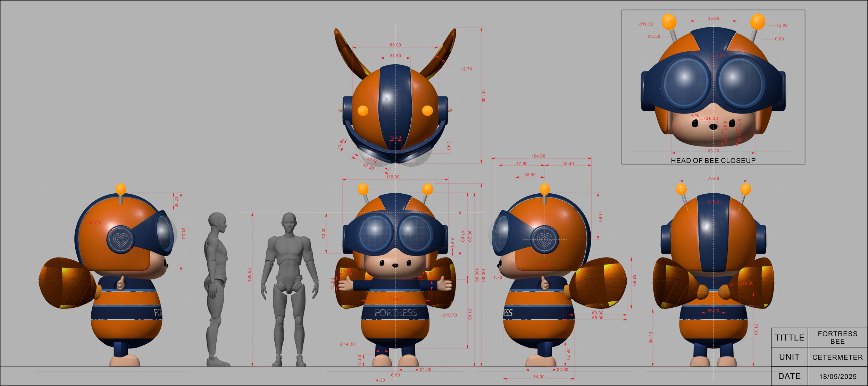868x386 pixels.
Task: Click the FORTRESS logo on front bee
Action: 395,313
